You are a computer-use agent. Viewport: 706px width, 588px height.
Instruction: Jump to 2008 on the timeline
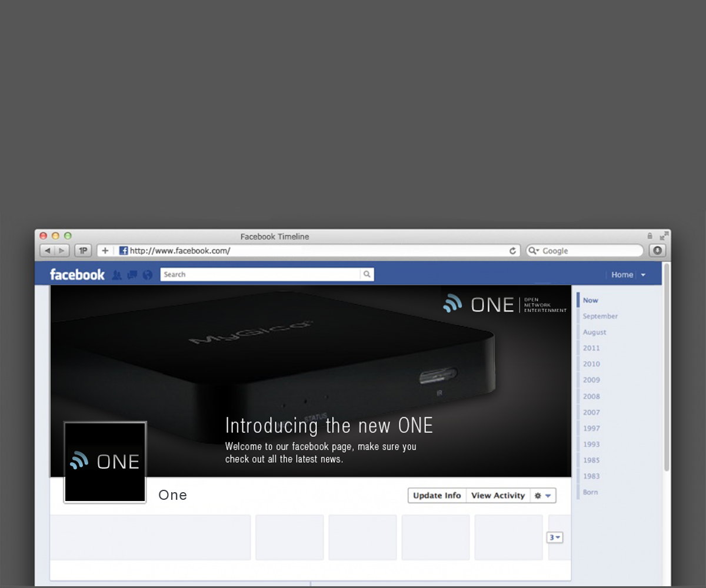coord(591,396)
